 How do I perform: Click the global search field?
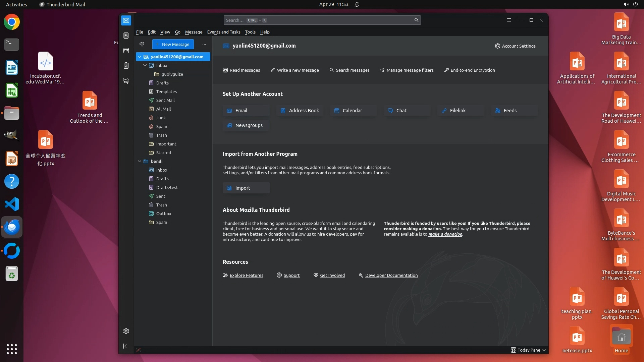pyautogui.click(x=319, y=20)
